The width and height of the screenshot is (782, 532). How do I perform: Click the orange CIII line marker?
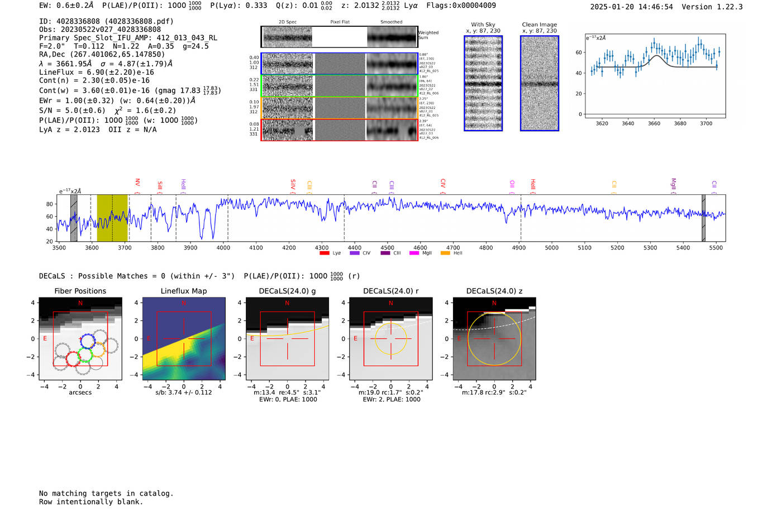(309, 187)
